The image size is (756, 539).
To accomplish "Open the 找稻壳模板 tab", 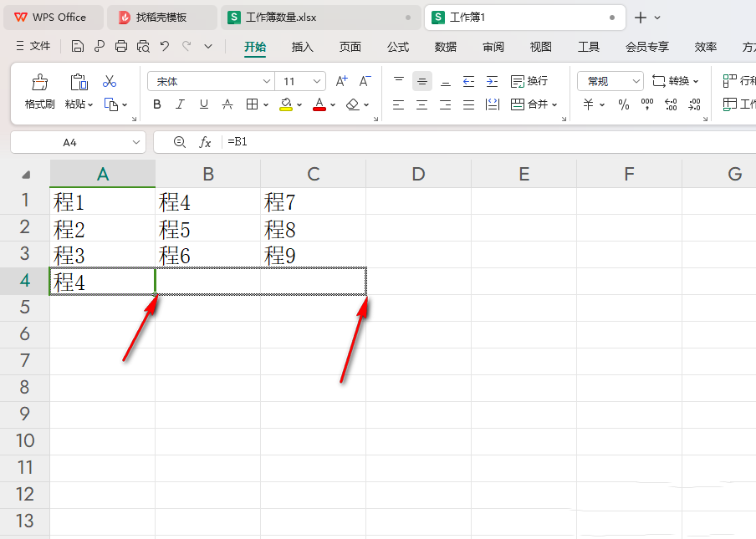I will click(162, 18).
